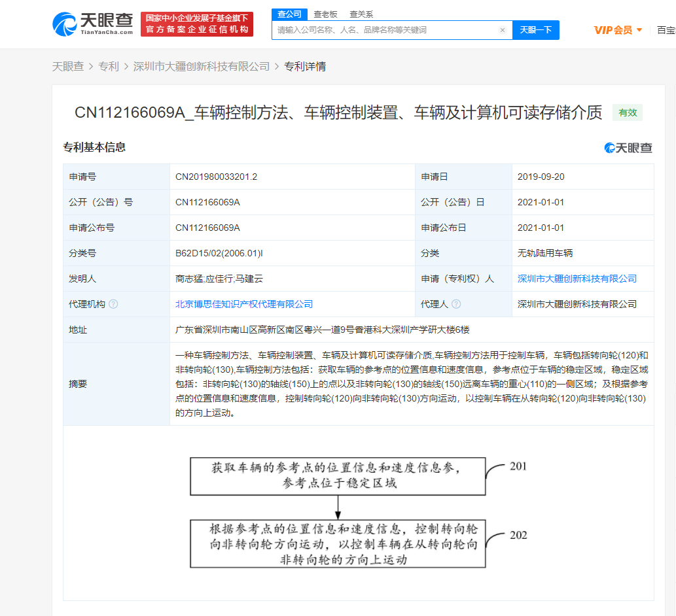
Task: Click the 有效 patent status badge
Action: coord(628,113)
